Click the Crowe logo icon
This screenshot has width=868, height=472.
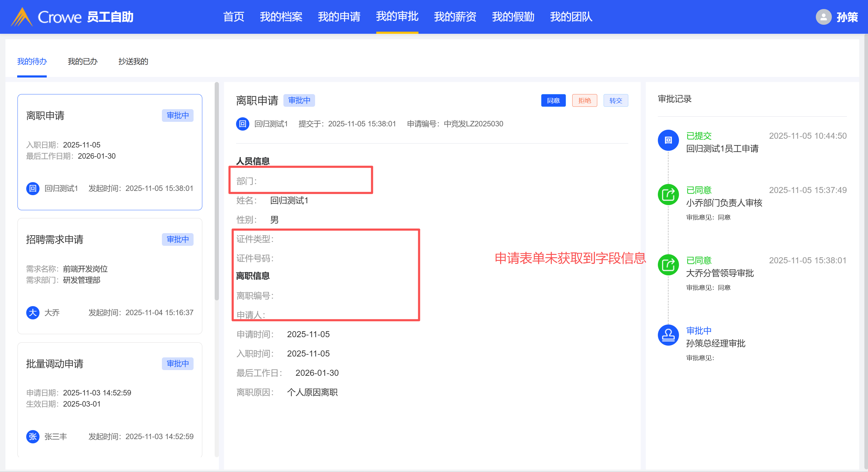(22, 17)
